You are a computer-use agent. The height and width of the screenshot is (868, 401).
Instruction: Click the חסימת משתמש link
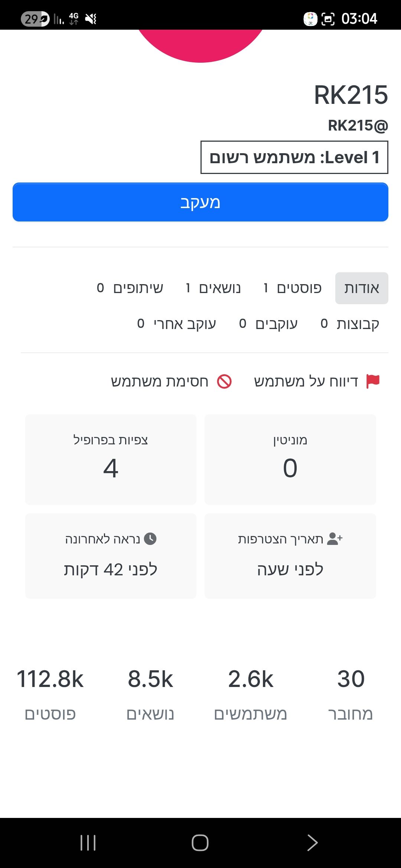(160, 381)
